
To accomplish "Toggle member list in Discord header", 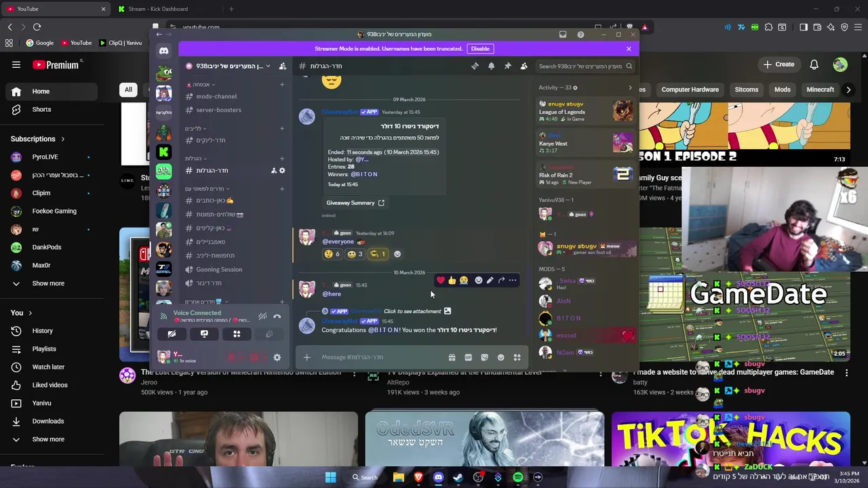I will coord(524,66).
